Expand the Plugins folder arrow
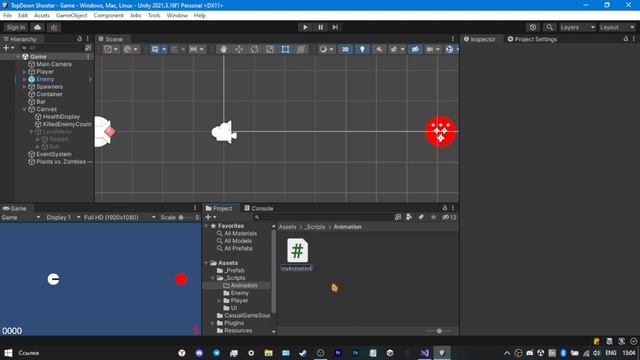Viewport: 640px width, 360px height. pyautogui.click(x=213, y=323)
